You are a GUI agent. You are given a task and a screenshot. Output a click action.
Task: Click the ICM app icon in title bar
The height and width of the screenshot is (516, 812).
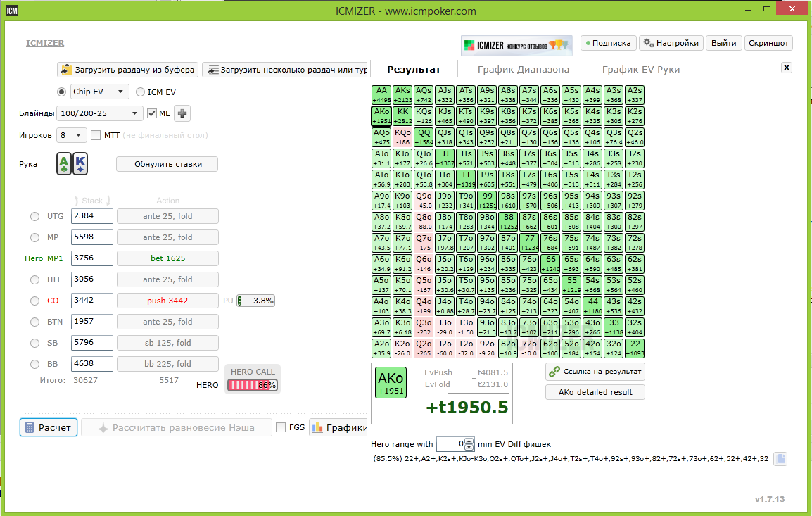pos(11,11)
